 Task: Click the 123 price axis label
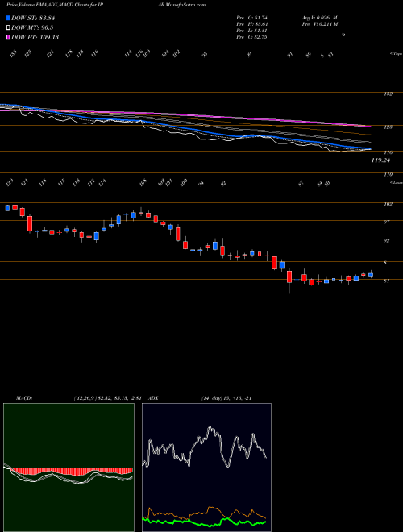coord(388,127)
